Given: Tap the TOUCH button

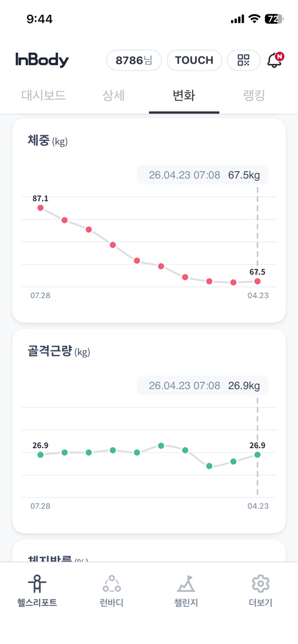Looking at the screenshot, I should coord(194,61).
